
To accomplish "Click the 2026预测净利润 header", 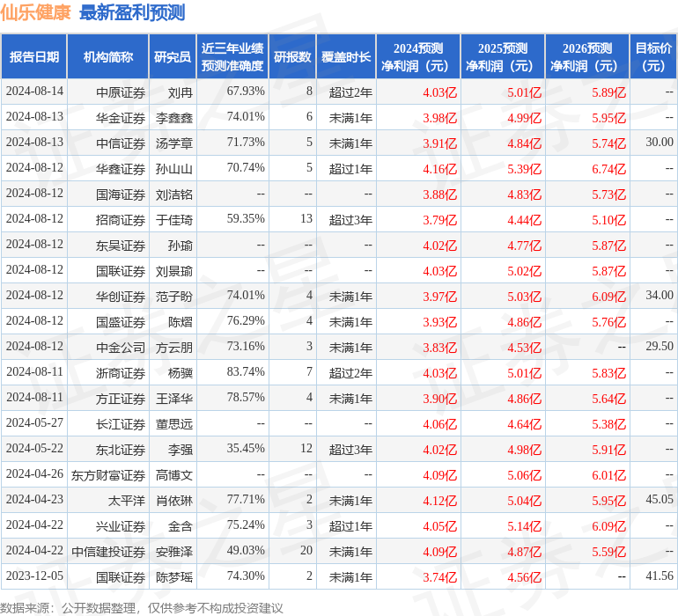I will (587, 56).
